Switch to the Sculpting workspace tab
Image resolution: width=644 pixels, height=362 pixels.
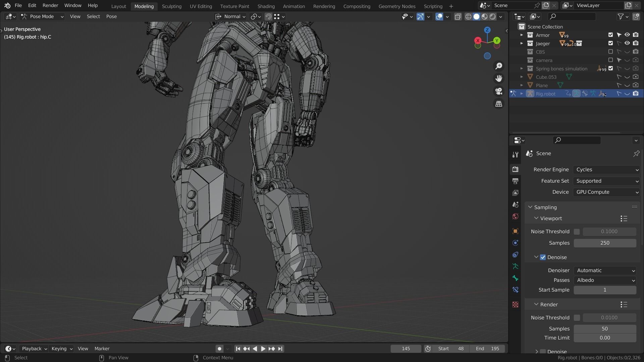click(171, 6)
